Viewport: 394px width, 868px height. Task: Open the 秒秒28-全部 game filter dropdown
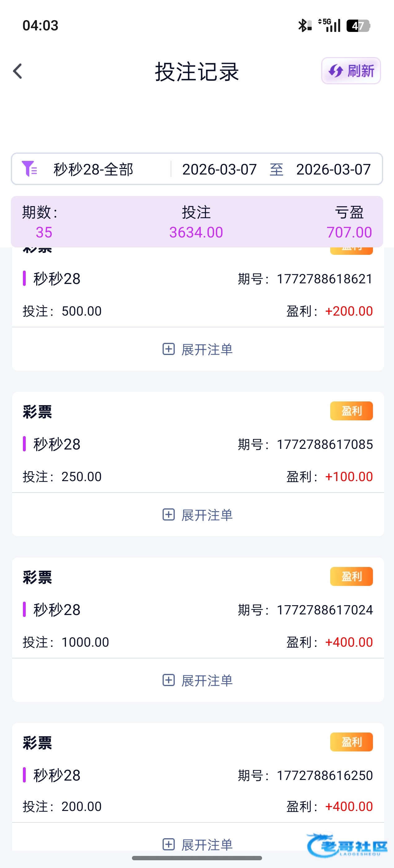point(93,169)
